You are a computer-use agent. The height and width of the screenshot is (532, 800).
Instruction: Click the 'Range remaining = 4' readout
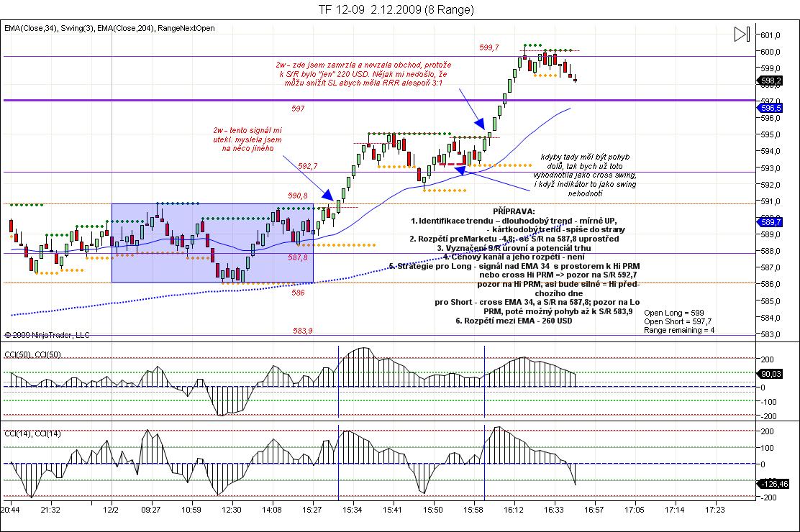point(679,330)
